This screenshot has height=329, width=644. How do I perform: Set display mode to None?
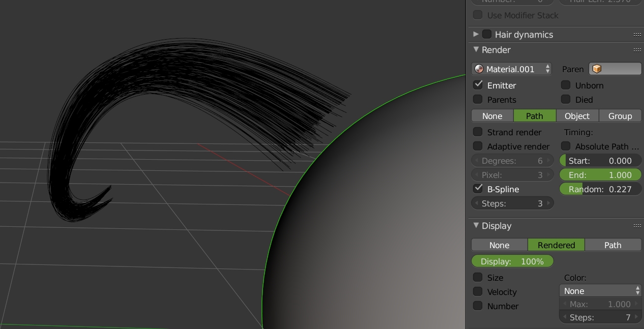click(x=500, y=245)
